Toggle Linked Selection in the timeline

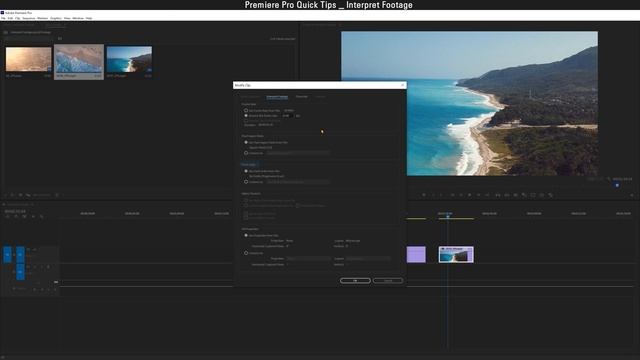(24, 216)
